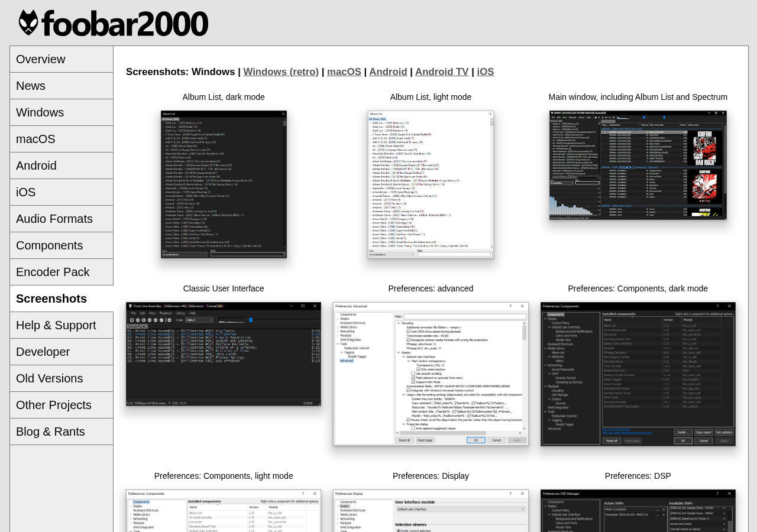
Task: Follow the Android link in the Screenshots heading
Action: pyautogui.click(x=388, y=72)
